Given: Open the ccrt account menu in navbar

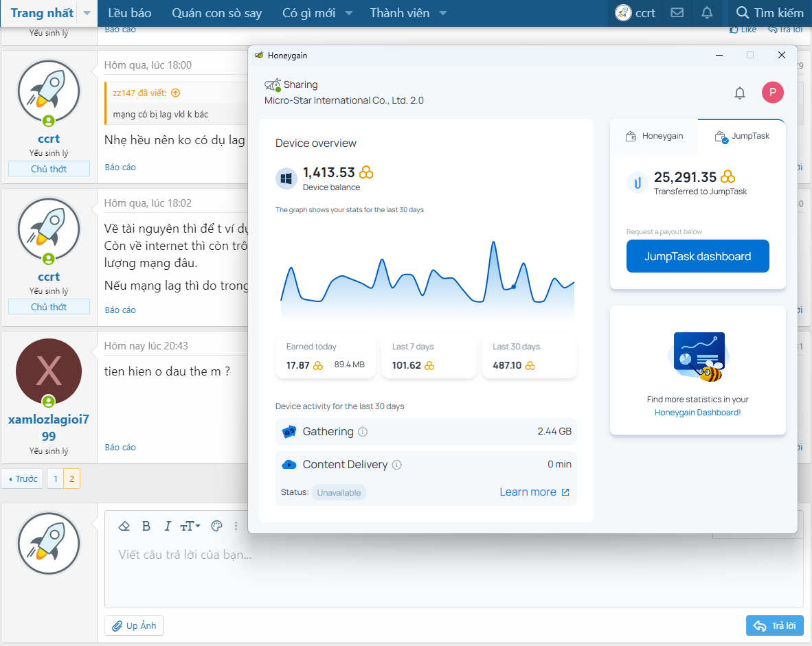Looking at the screenshot, I should tap(635, 13).
